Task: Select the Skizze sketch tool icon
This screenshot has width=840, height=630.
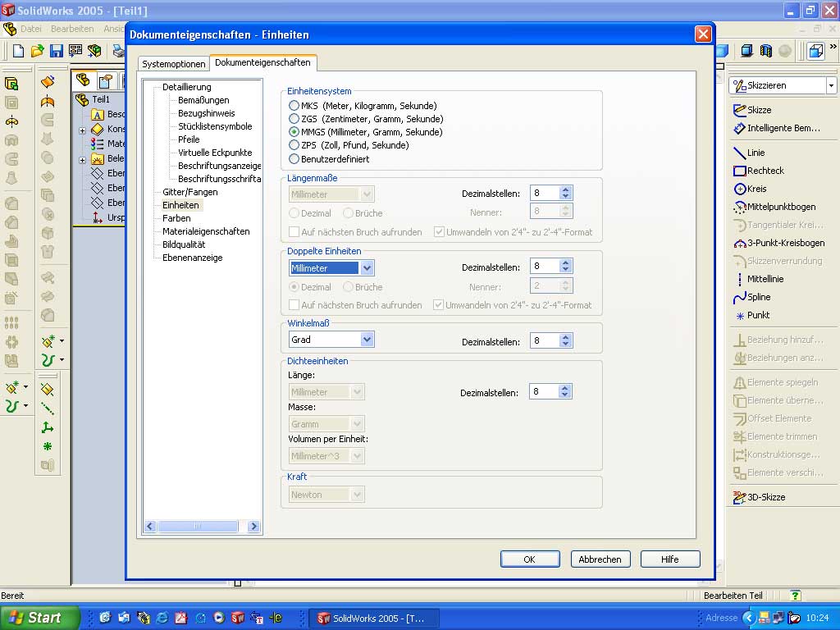Action: pos(739,110)
